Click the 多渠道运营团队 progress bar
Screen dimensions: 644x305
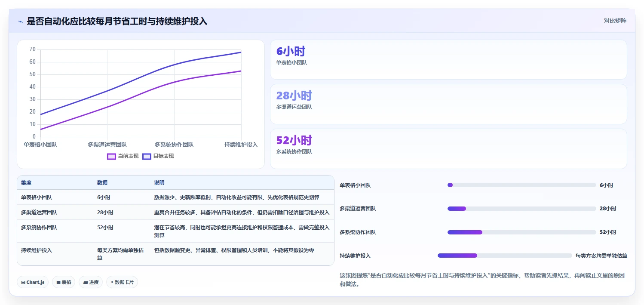(522, 209)
